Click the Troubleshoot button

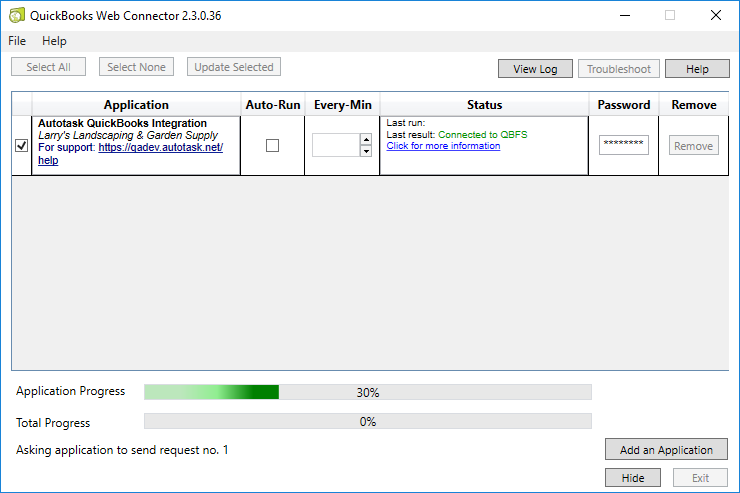[x=619, y=69]
